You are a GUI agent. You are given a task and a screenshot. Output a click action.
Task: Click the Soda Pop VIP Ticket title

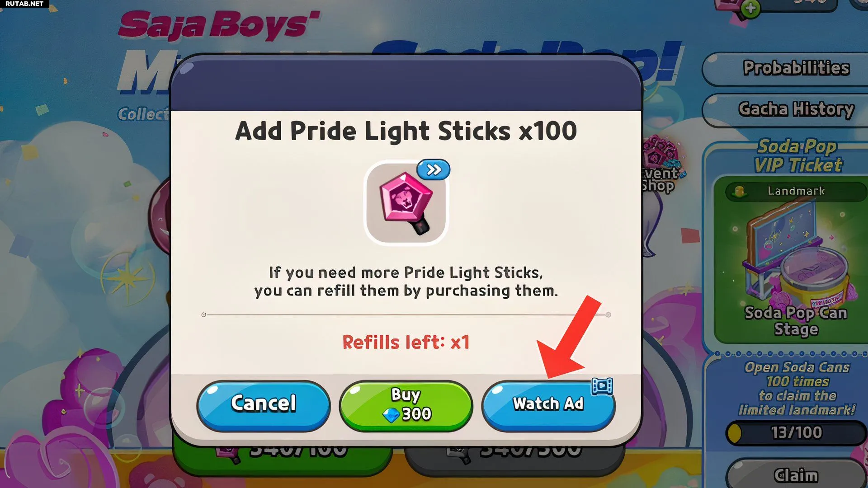797,156
